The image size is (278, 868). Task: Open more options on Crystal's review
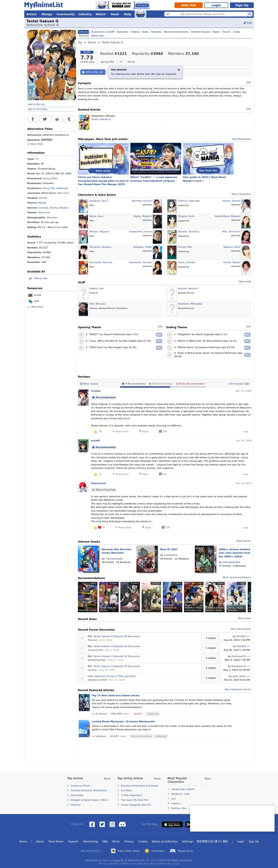(246, 432)
